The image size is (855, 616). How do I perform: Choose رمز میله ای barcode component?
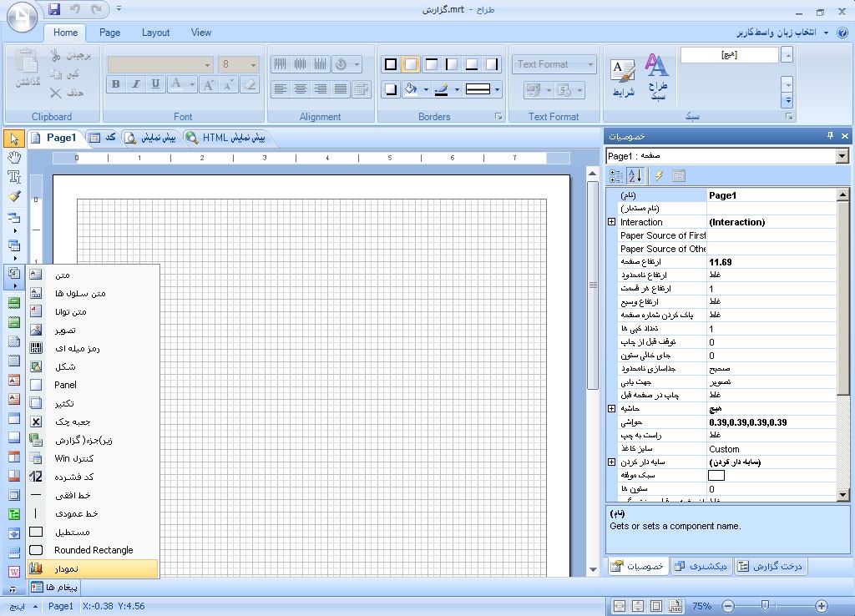[94, 348]
